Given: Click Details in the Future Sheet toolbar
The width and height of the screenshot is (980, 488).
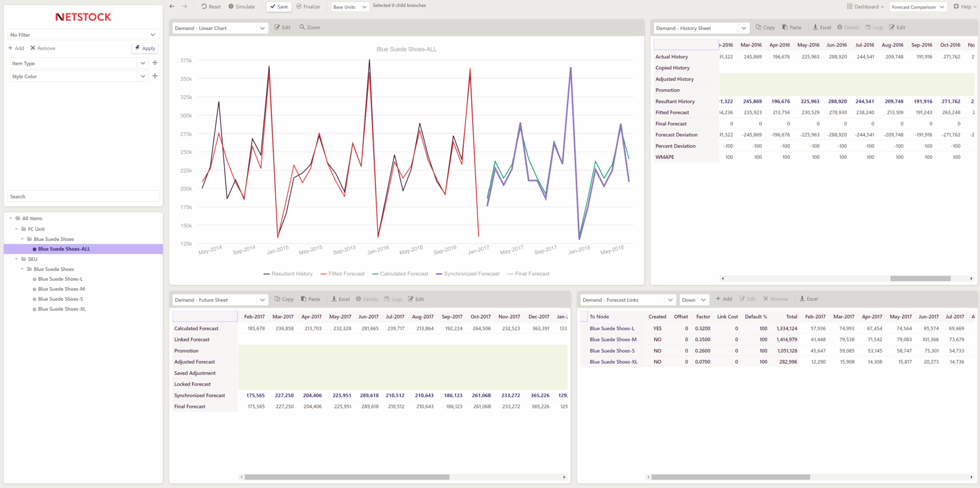Looking at the screenshot, I should pyautogui.click(x=367, y=300).
